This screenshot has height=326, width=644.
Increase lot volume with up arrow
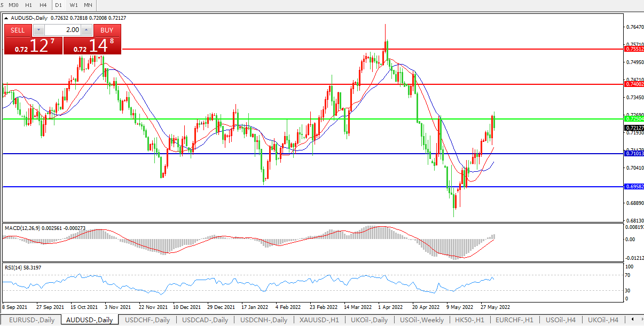click(x=87, y=30)
